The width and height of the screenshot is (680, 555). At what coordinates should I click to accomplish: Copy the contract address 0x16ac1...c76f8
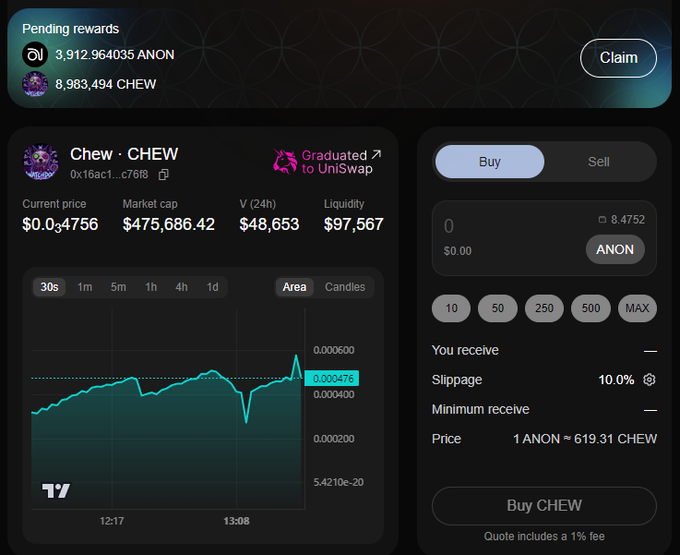(163, 175)
